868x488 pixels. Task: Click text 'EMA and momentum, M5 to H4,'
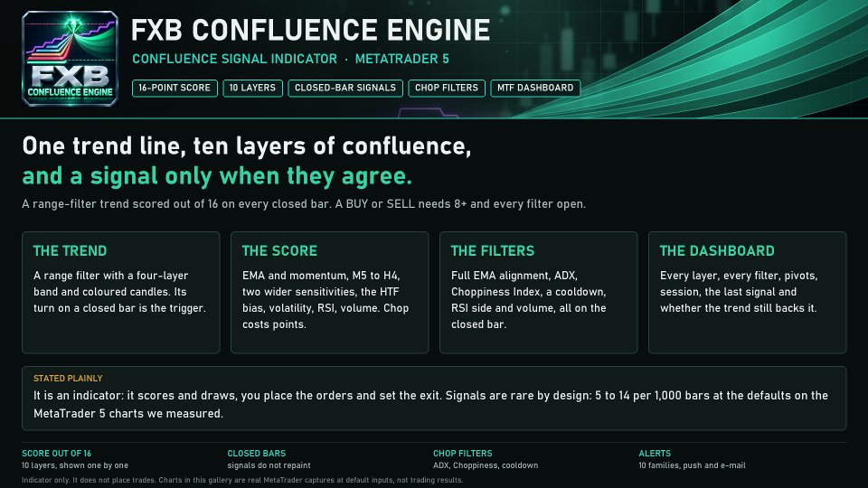coord(321,276)
